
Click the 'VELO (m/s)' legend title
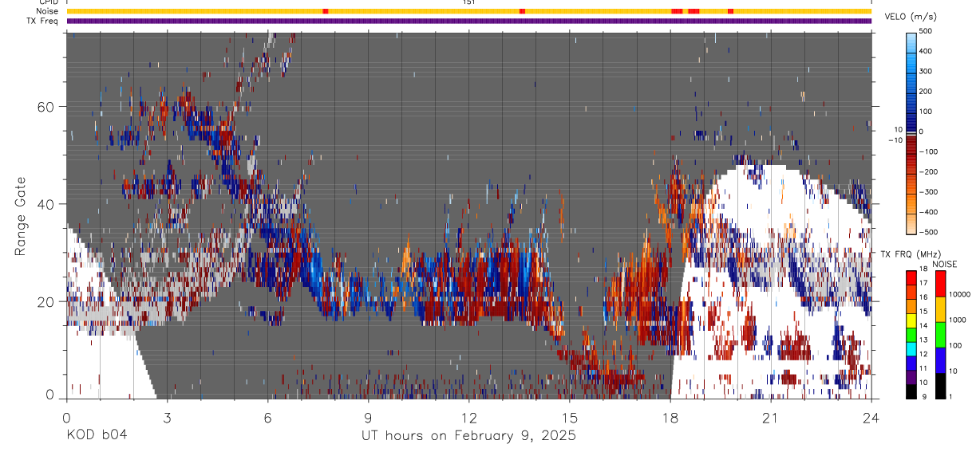(911, 17)
